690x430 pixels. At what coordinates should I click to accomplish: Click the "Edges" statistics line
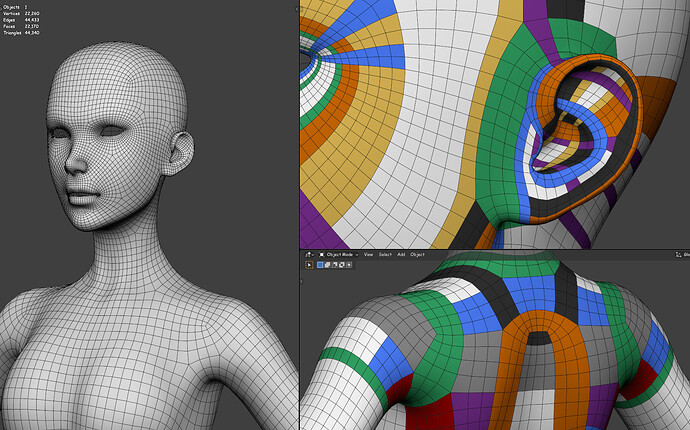click(x=21, y=20)
